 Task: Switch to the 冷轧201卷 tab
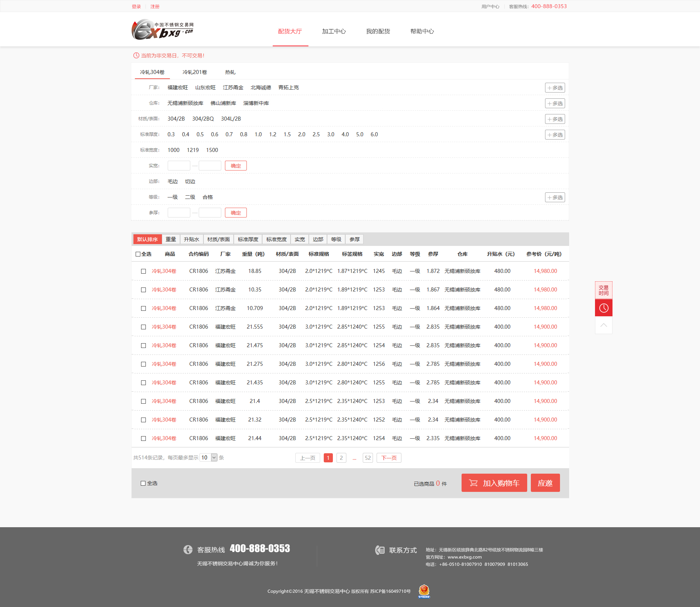(x=195, y=72)
